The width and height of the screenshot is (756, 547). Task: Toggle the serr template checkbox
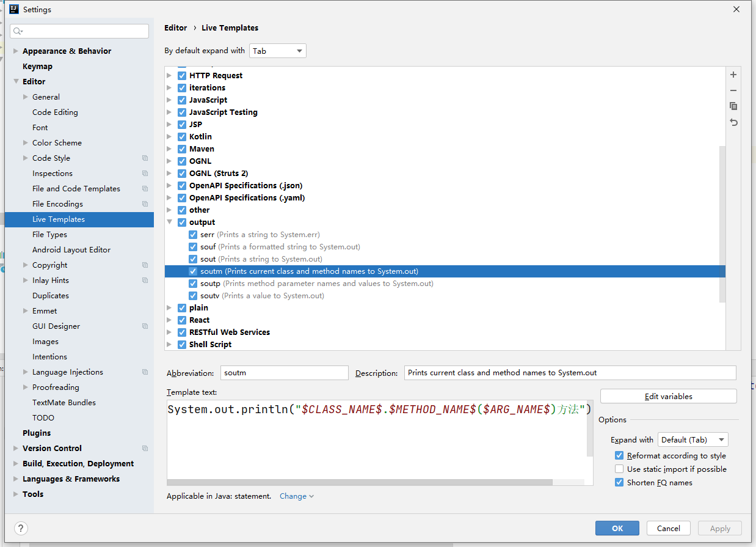pos(193,235)
